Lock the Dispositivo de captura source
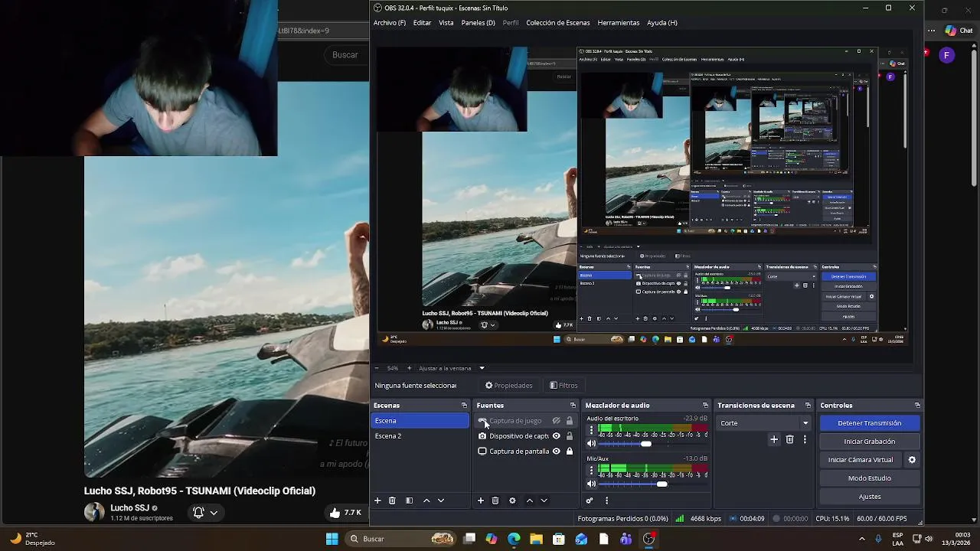The height and width of the screenshot is (551, 980). (x=569, y=436)
